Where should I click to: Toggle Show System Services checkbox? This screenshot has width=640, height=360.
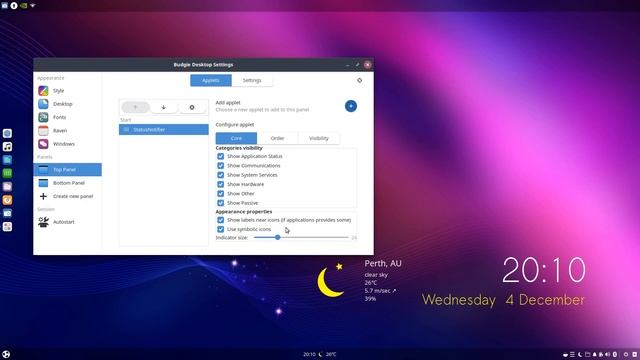[220, 175]
